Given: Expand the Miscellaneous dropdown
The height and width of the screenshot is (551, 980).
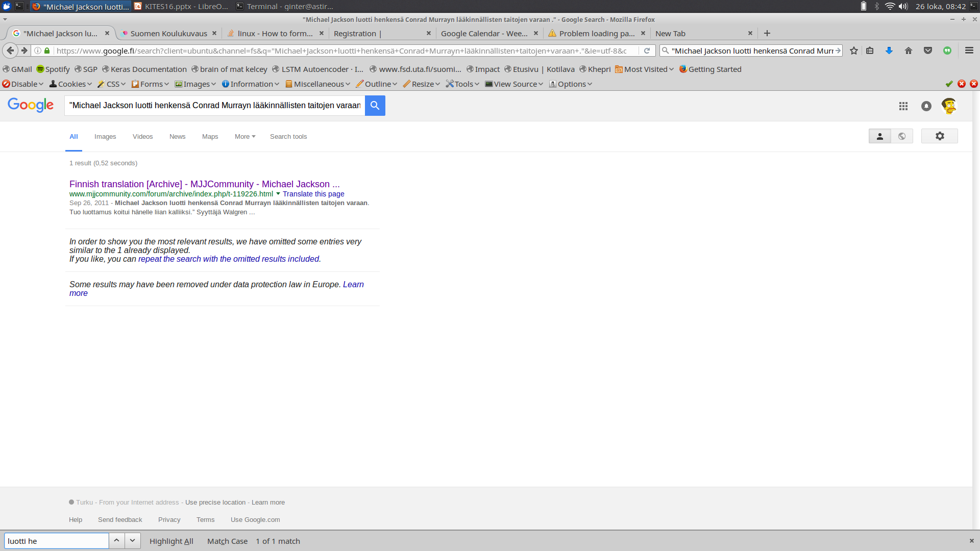Looking at the screenshot, I should [x=318, y=84].
